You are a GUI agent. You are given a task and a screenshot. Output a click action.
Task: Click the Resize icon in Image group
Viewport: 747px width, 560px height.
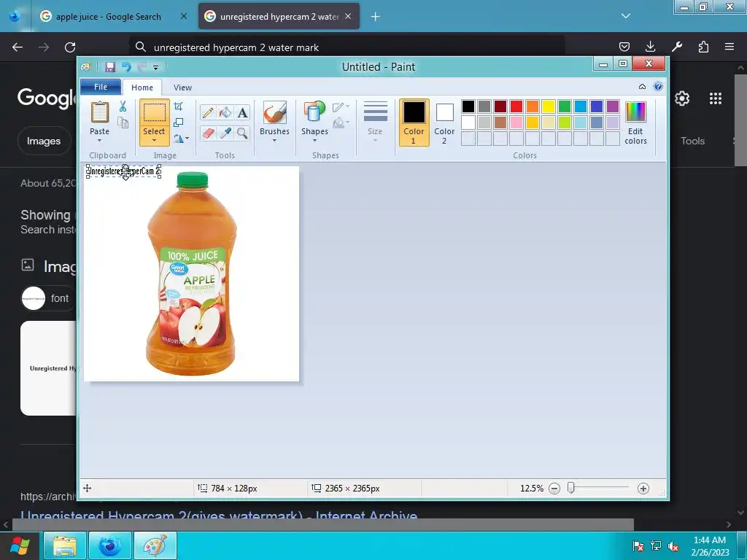coord(178,122)
